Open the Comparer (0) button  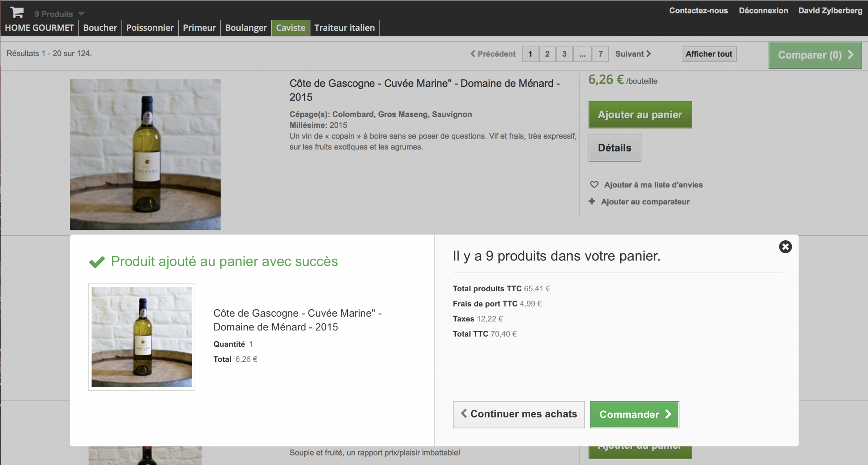(815, 55)
